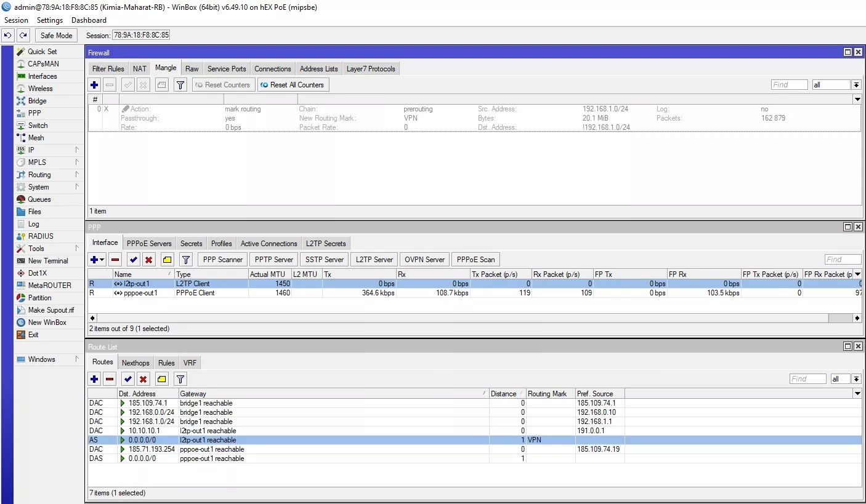The image size is (866, 504).
Task: Click the PPP comment icon
Action: tap(168, 260)
